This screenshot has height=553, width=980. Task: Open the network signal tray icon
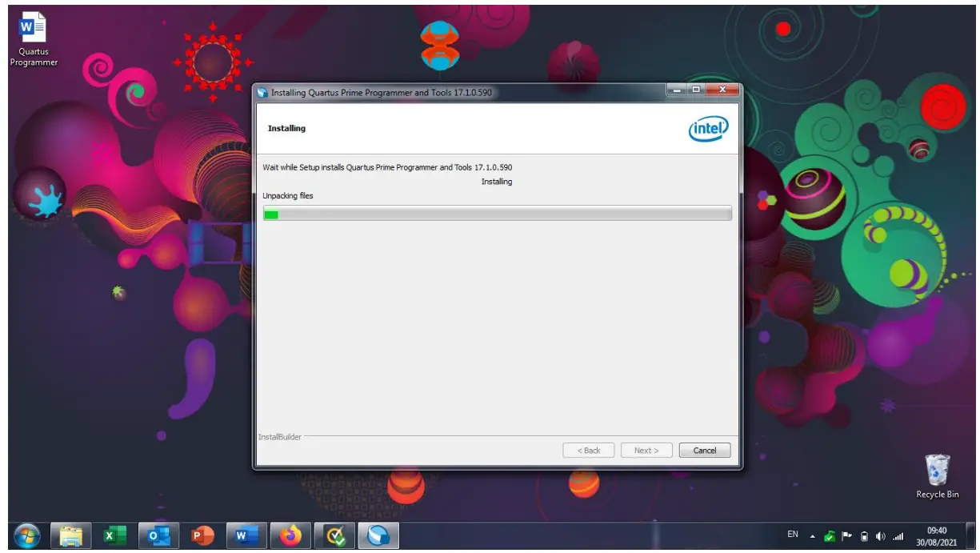[898, 535]
